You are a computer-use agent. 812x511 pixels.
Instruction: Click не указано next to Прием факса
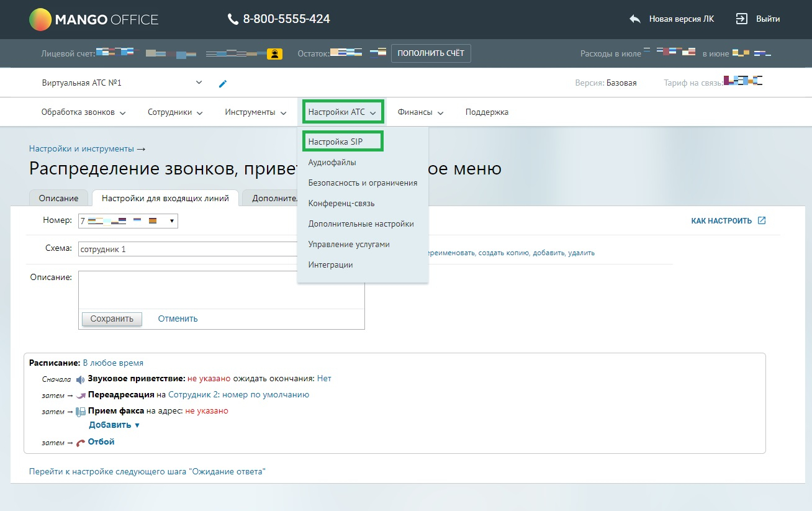pyautogui.click(x=207, y=411)
